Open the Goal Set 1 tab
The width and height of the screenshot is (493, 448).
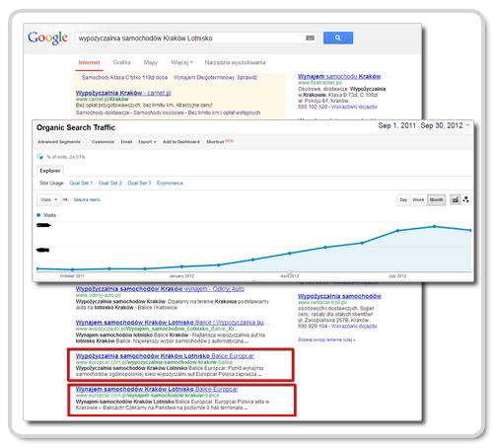(x=81, y=183)
